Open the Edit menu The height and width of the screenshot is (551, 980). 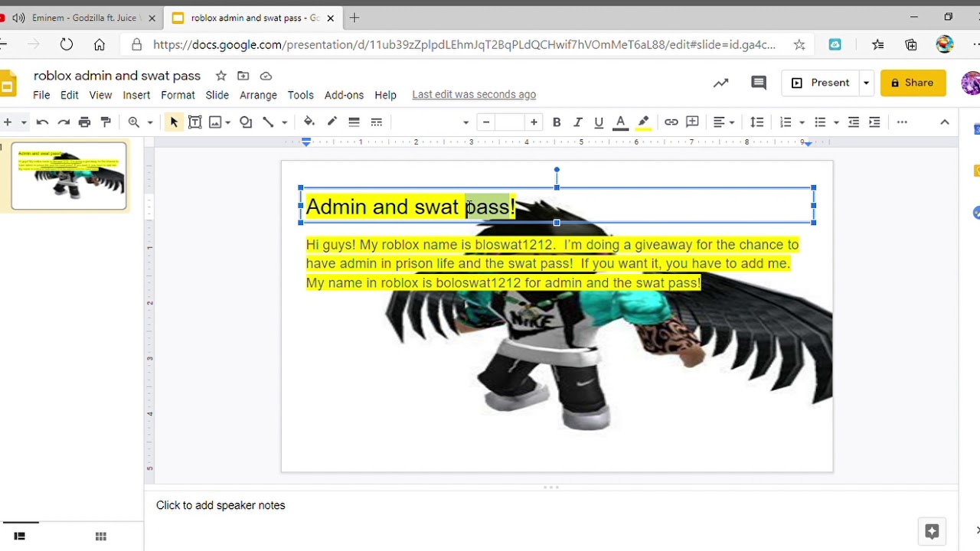coord(70,95)
